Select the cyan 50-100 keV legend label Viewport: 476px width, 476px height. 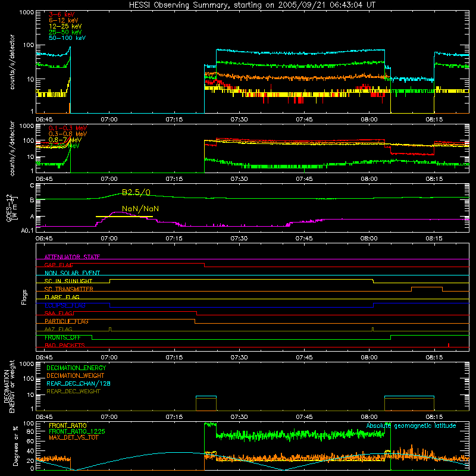coord(67,38)
